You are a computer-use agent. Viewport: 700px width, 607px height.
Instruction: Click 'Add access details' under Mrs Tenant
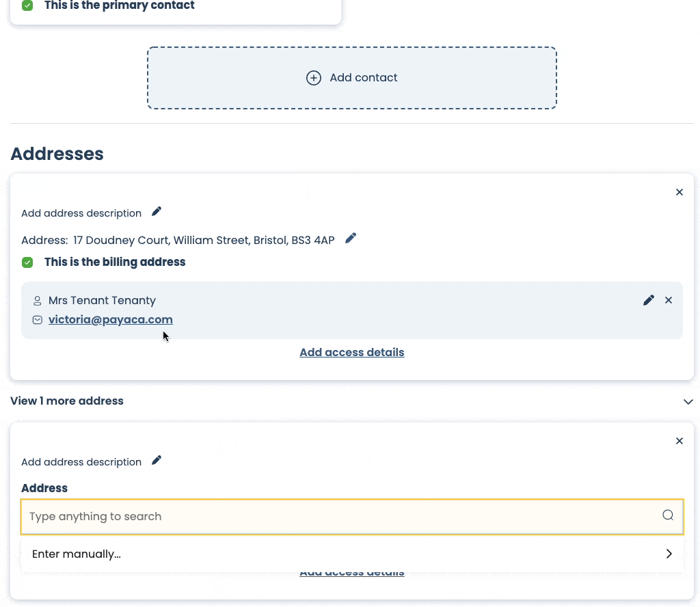(x=351, y=353)
